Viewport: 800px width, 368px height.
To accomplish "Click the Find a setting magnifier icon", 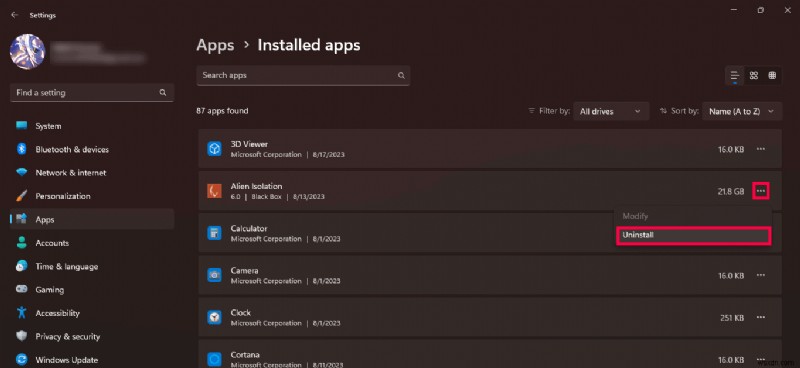I will coord(163,92).
